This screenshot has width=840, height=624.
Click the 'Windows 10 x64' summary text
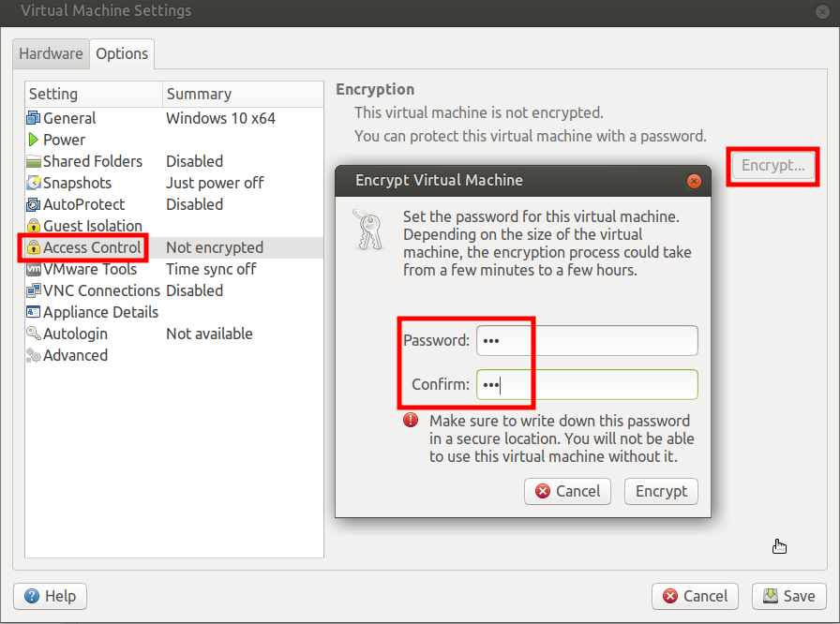point(220,118)
